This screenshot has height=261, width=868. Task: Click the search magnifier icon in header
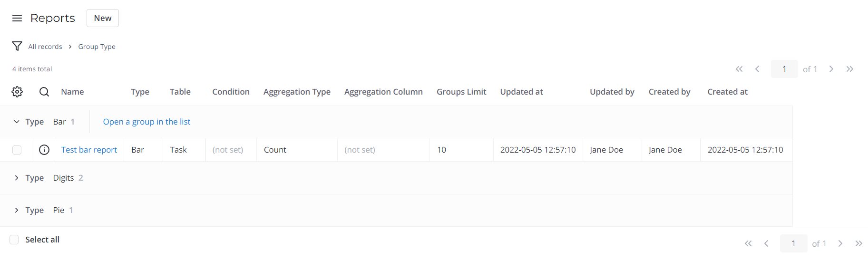pyautogui.click(x=44, y=92)
